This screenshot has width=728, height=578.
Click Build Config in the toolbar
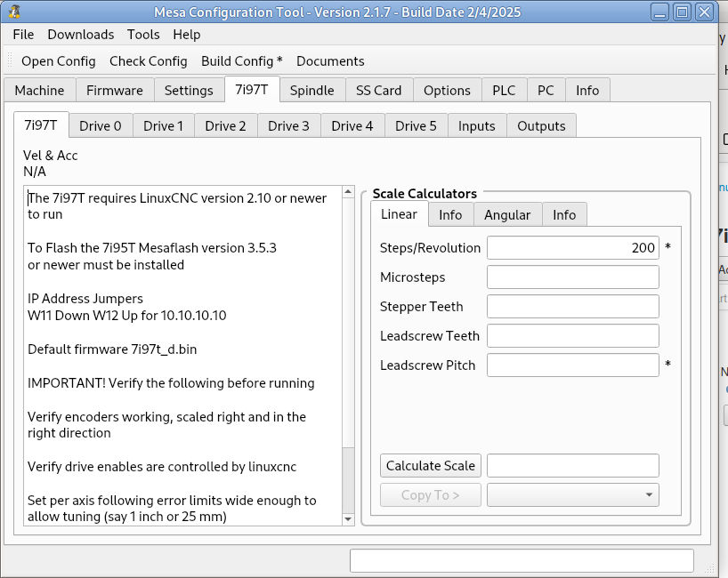(242, 61)
